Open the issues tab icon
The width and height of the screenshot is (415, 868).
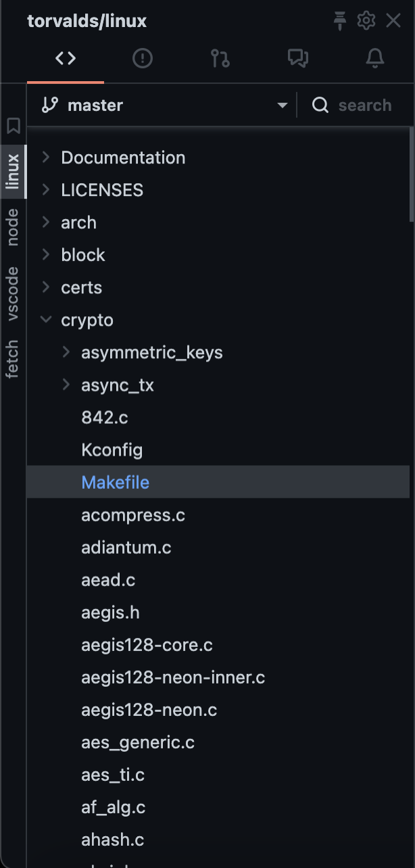click(x=143, y=59)
